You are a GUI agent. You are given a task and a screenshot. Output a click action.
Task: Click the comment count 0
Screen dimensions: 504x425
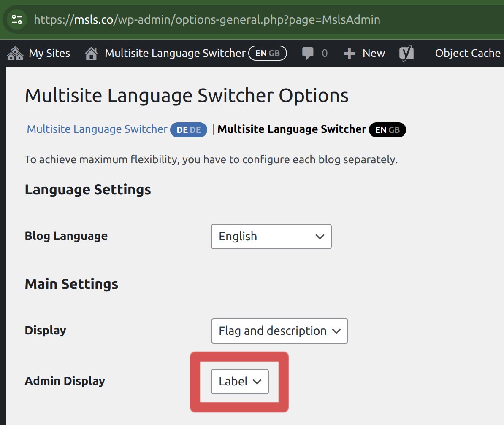point(325,53)
